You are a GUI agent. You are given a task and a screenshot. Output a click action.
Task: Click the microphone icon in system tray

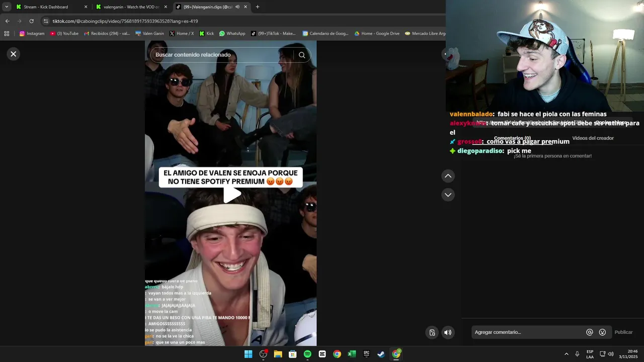coord(577,354)
